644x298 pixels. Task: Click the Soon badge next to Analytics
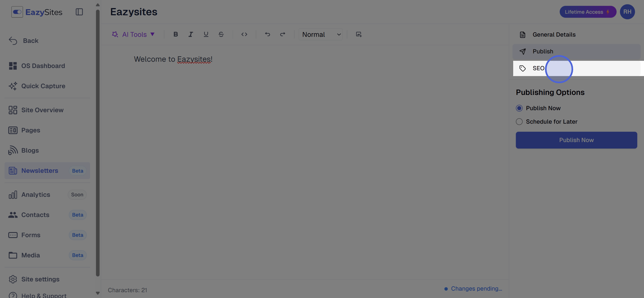point(77,195)
